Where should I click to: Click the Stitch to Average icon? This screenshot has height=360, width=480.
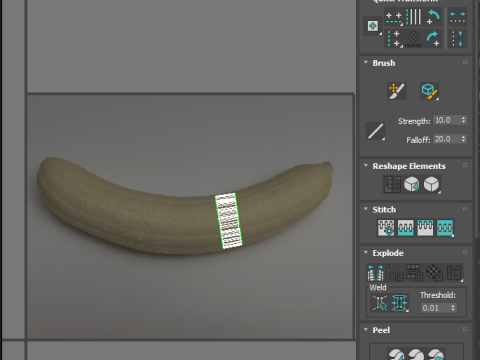[405, 228]
